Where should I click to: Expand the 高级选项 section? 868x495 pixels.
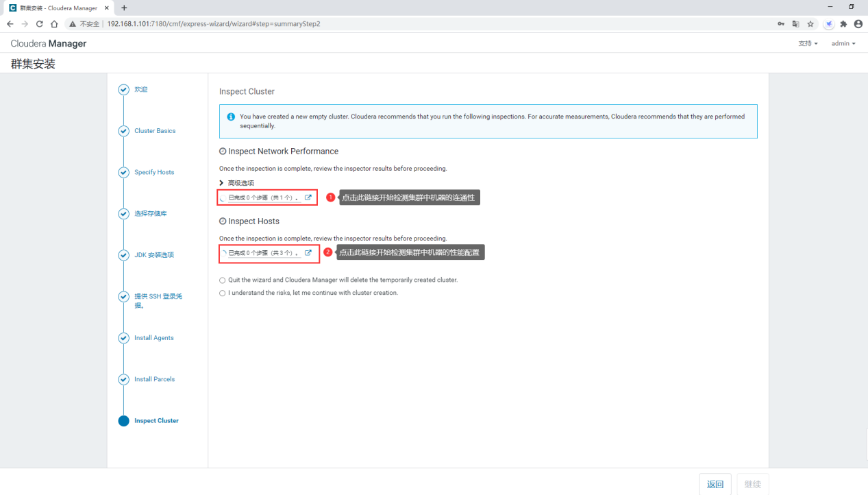(236, 183)
